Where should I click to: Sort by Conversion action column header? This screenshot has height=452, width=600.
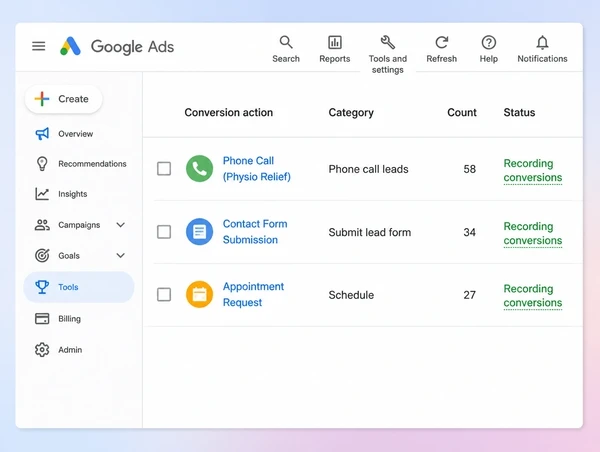point(228,112)
